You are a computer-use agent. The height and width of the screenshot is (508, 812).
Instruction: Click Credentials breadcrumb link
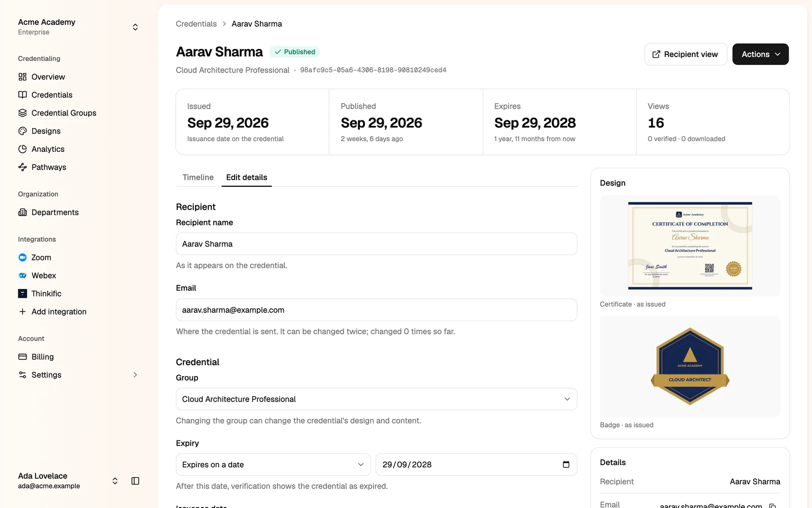pyautogui.click(x=196, y=24)
